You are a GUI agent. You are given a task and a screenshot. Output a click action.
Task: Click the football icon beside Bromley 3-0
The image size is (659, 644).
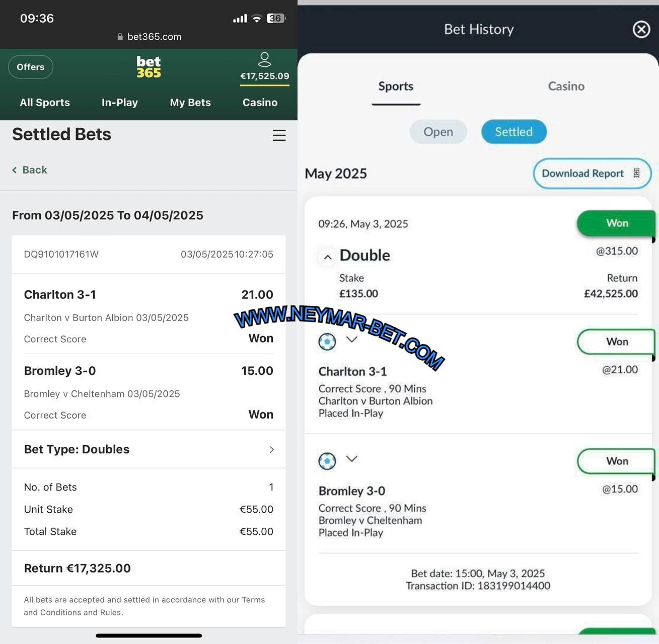click(x=327, y=460)
